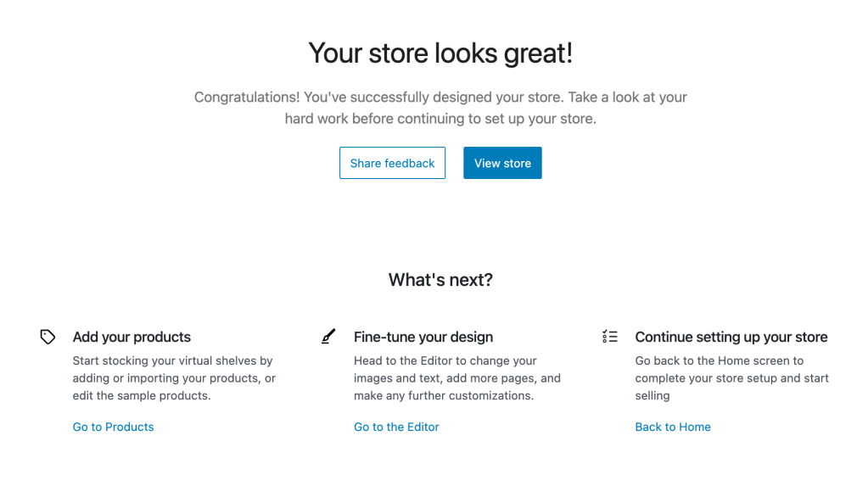Click the tag icon beside Add your products
The image size is (868, 486).
[48, 337]
